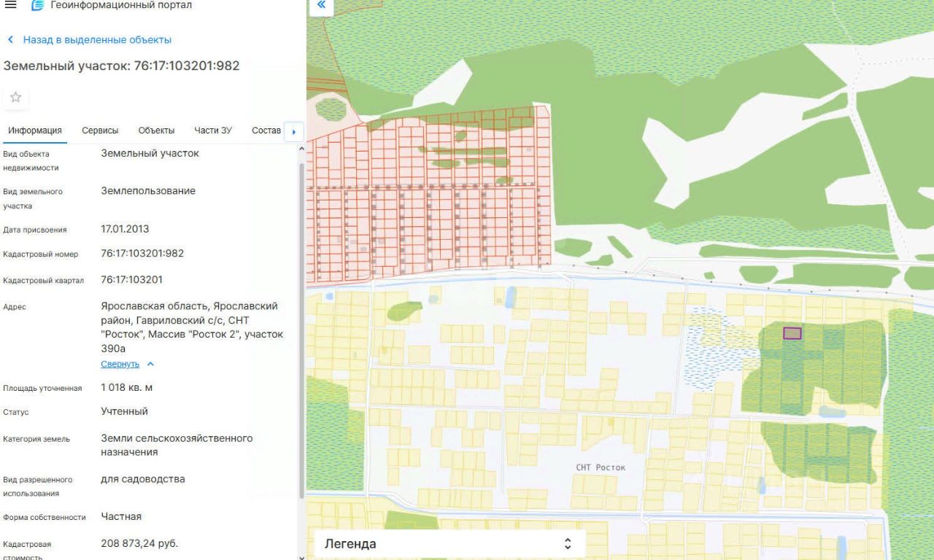Click СНТ Росток label on map
Viewport: 934px width, 560px height.
coord(601,467)
